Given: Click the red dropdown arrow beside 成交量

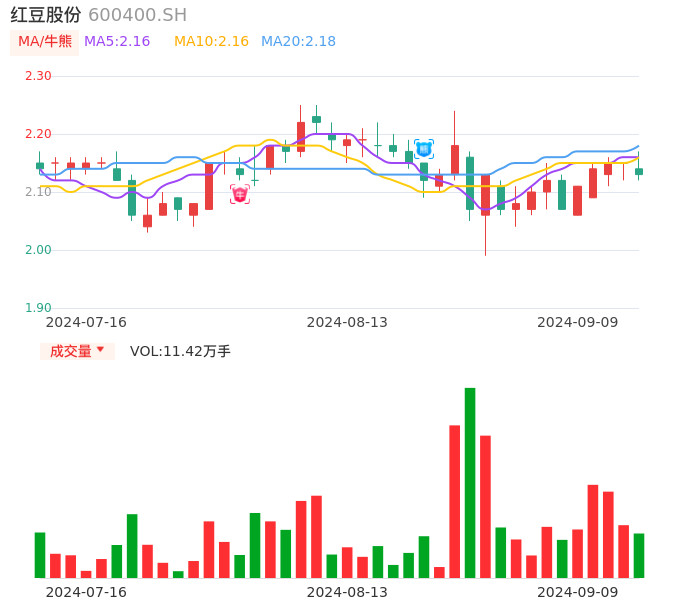Looking at the screenshot, I should tap(100, 350).
